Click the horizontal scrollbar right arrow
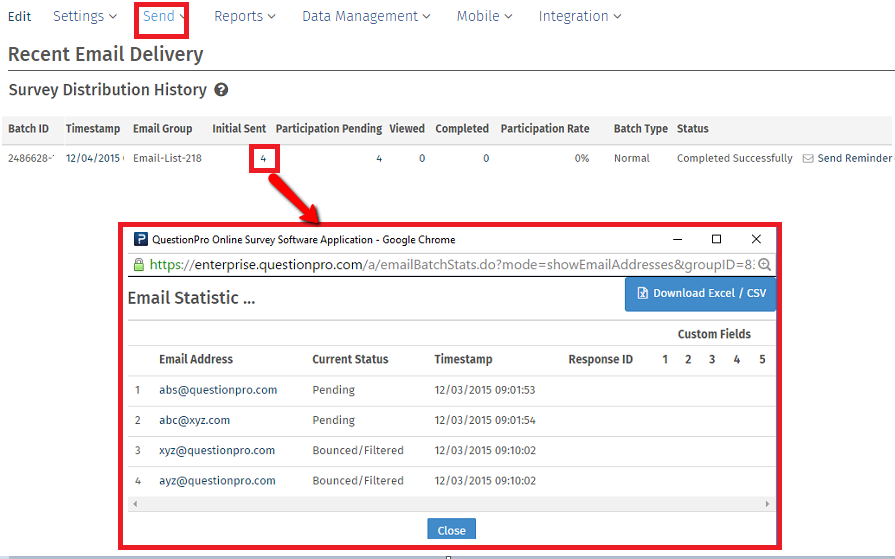Image resolution: width=895 pixels, height=559 pixels. click(x=767, y=504)
